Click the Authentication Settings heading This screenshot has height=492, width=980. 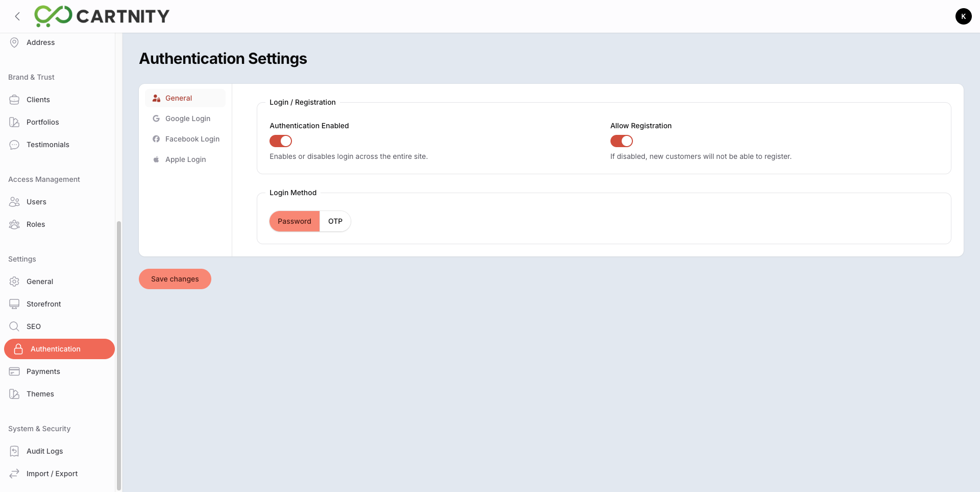coord(223,59)
